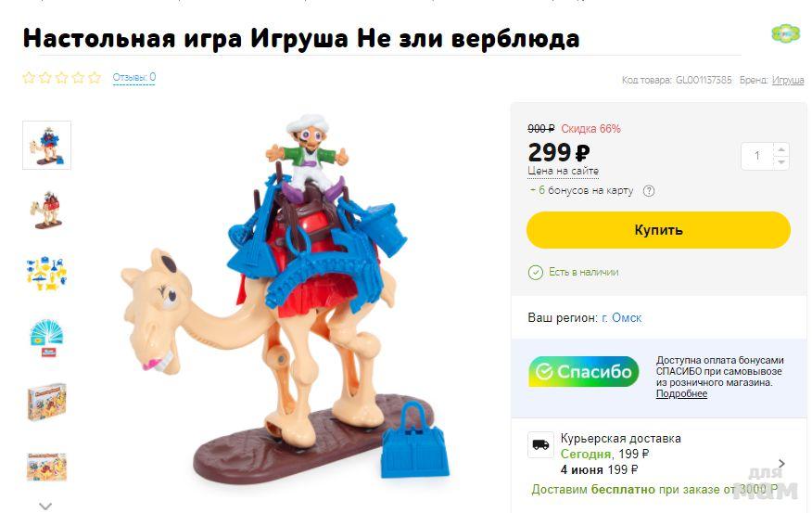Open courier delivery details chevron
The image size is (812, 513).
tap(782, 463)
